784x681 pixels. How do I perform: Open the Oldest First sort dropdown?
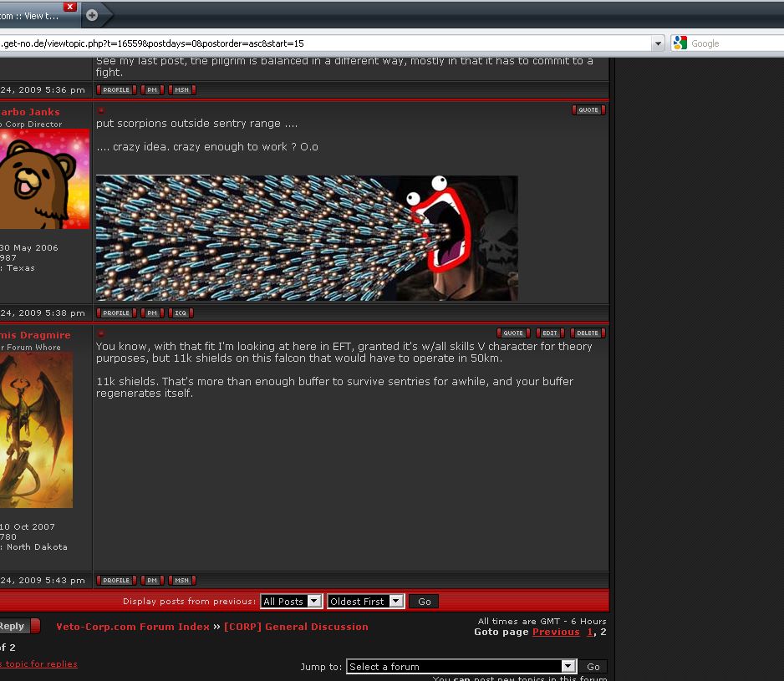[365, 601]
